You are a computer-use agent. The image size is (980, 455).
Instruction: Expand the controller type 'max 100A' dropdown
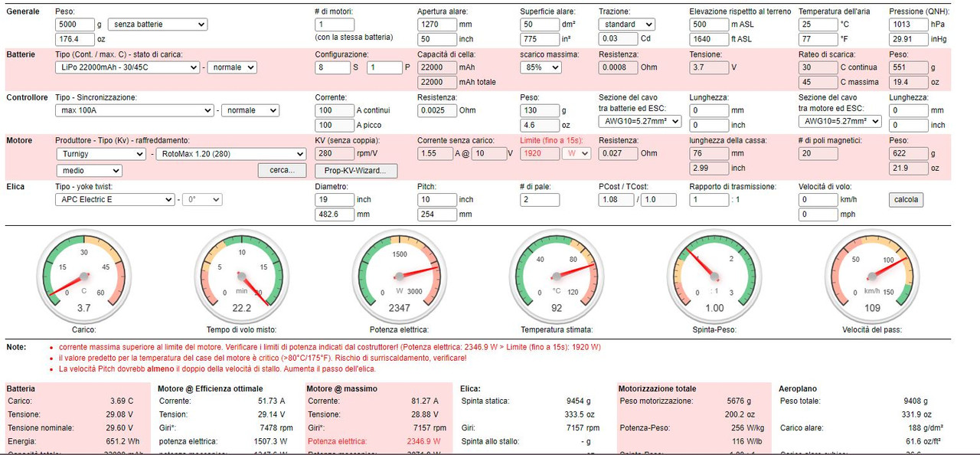135,110
